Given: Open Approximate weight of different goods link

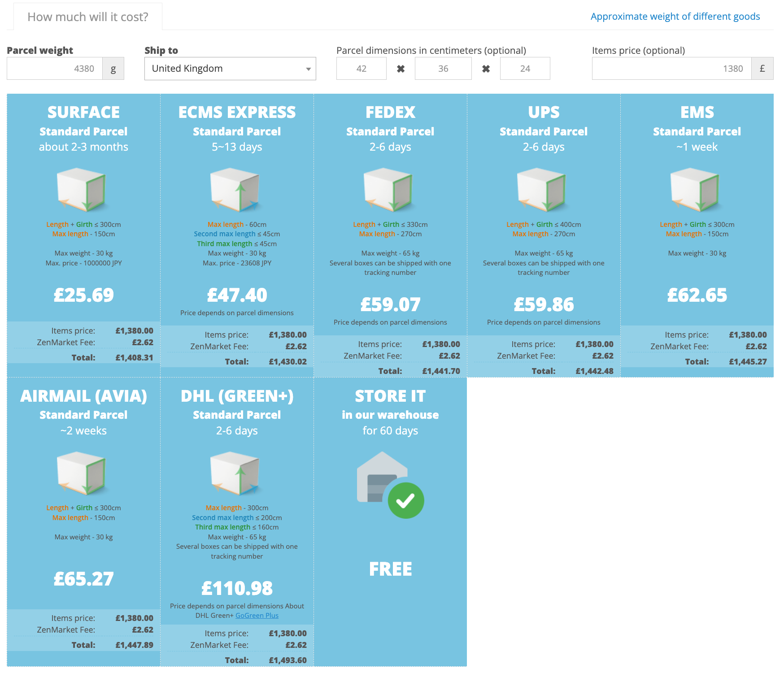Looking at the screenshot, I should click(675, 17).
